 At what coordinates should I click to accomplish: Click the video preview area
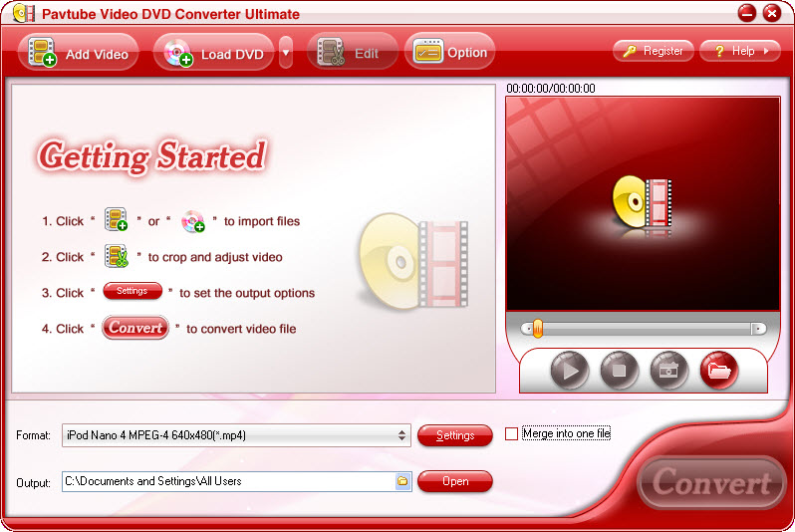pos(643,203)
